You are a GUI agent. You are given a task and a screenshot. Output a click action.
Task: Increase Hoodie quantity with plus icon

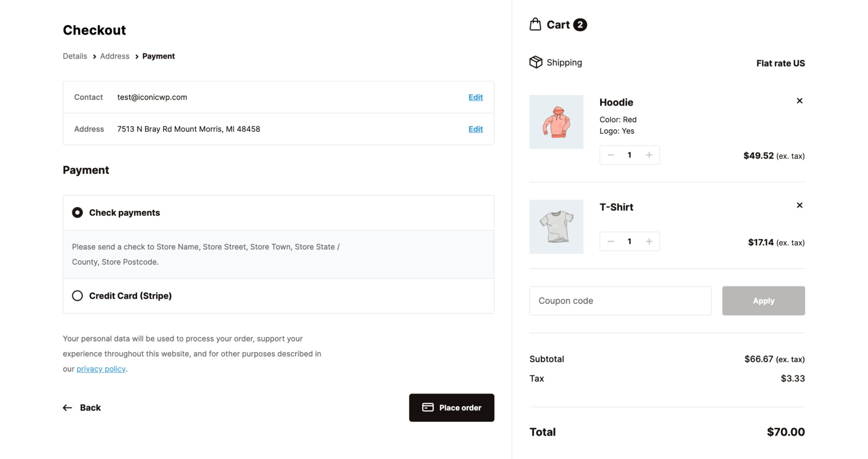click(x=648, y=155)
